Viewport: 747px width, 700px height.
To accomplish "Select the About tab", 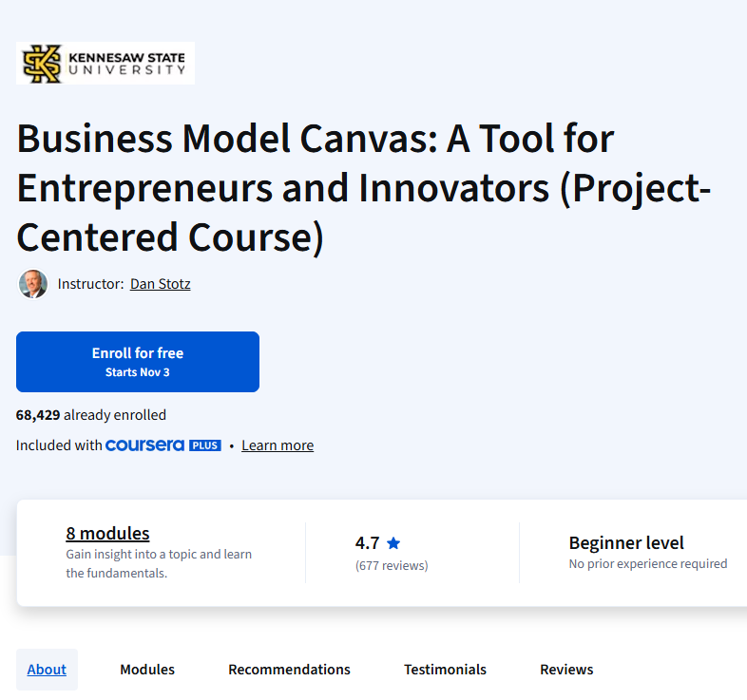I will click(47, 670).
